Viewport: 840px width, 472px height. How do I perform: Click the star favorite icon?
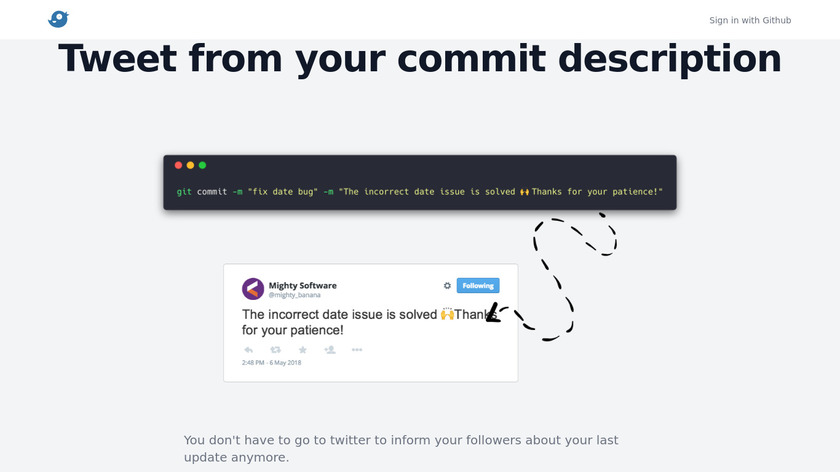pos(303,349)
